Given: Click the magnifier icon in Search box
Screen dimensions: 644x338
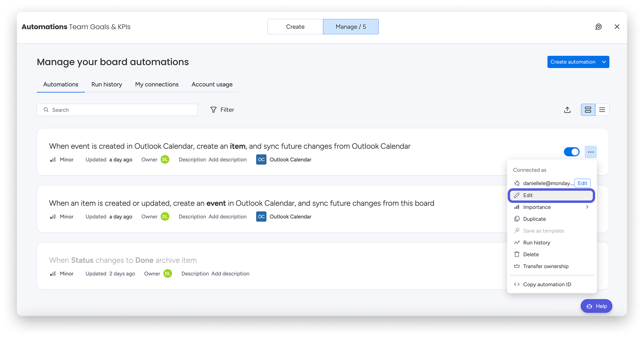Looking at the screenshot, I should pyautogui.click(x=46, y=110).
